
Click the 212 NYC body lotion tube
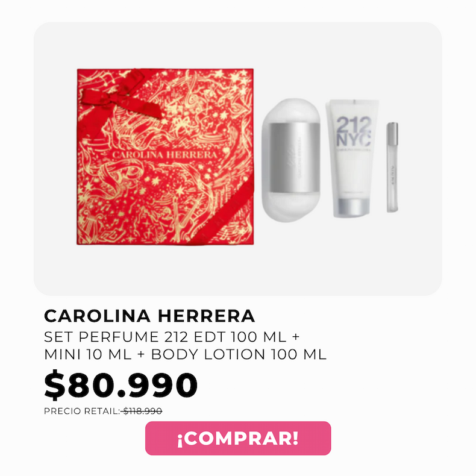[x=352, y=158]
